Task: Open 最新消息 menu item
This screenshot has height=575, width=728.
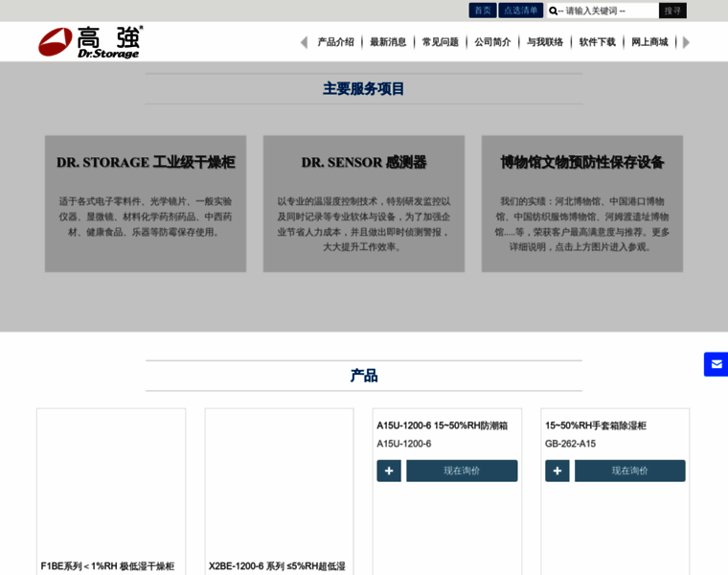Action: (x=388, y=42)
